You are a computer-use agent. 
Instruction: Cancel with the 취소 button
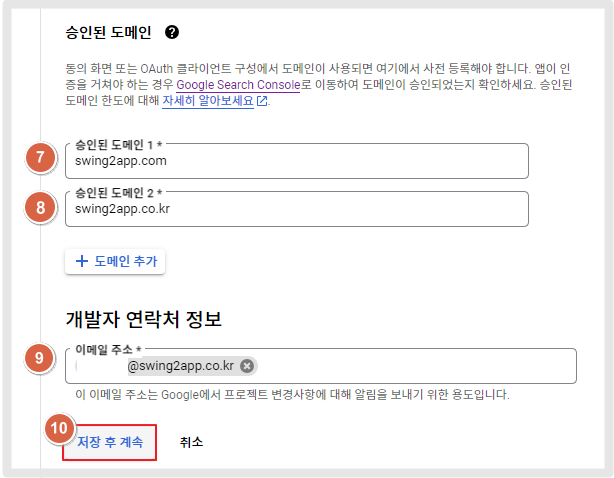(191, 442)
